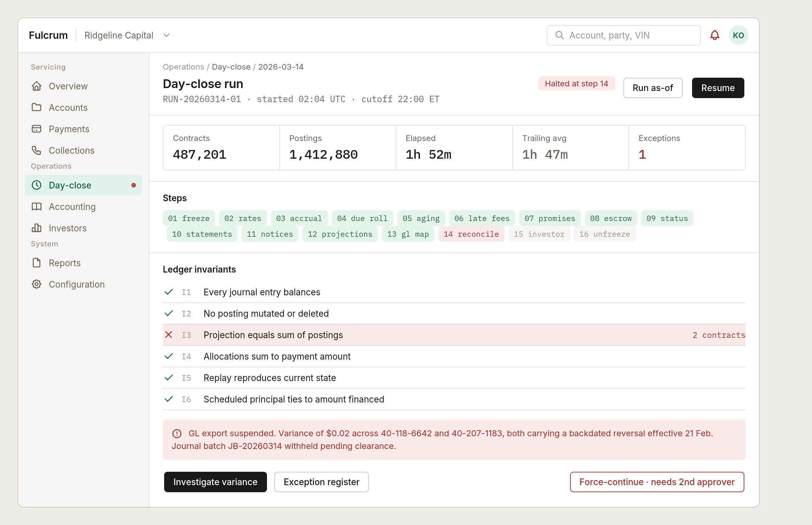Click Force-continue needs 2nd approver

point(657,482)
